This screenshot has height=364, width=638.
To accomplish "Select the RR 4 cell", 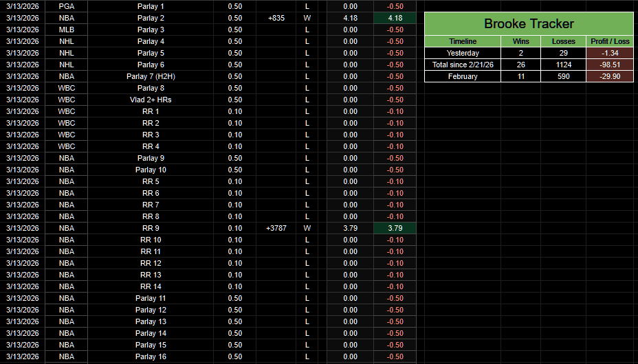I will point(151,146).
